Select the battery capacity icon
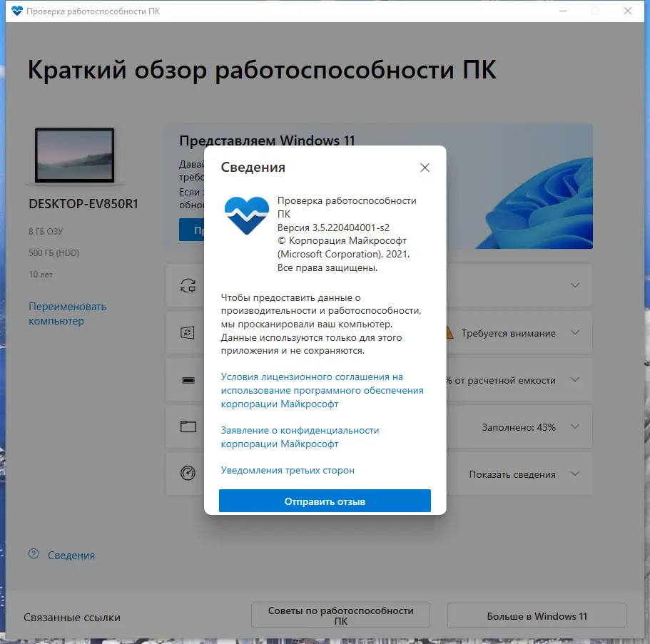 188,379
